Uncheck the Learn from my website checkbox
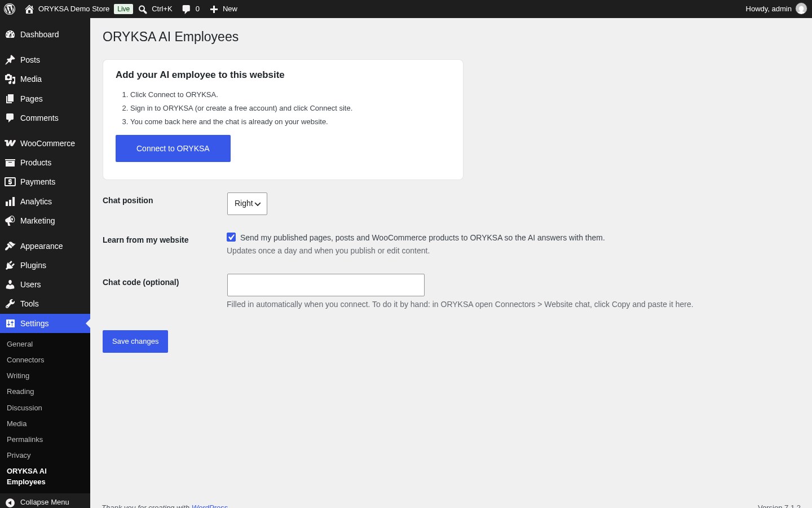 (231, 237)
